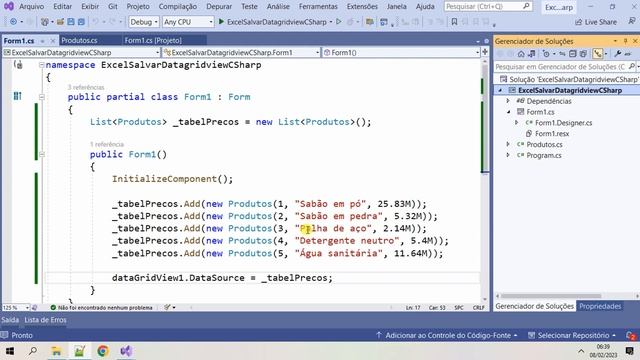
Task: Click notifications bell icon in status bar
Action: tap(631, 336)
